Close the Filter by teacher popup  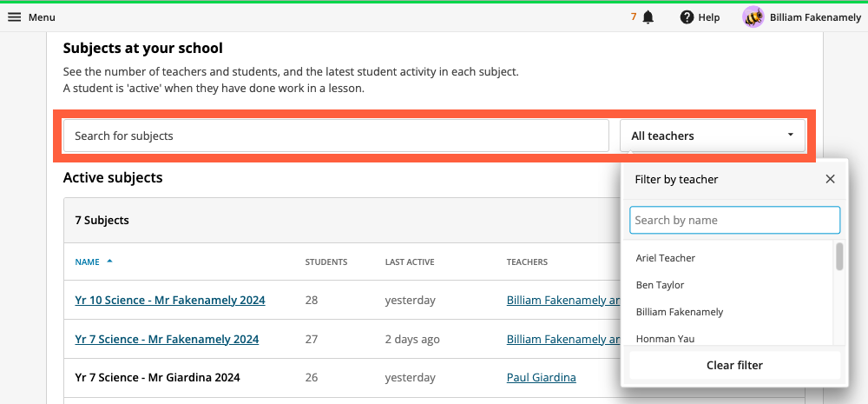(830, 179)
